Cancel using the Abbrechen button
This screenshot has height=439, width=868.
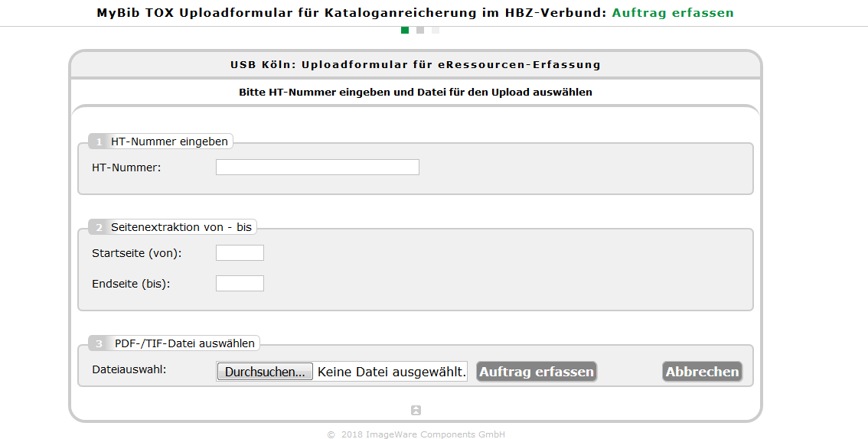point(702,372)
